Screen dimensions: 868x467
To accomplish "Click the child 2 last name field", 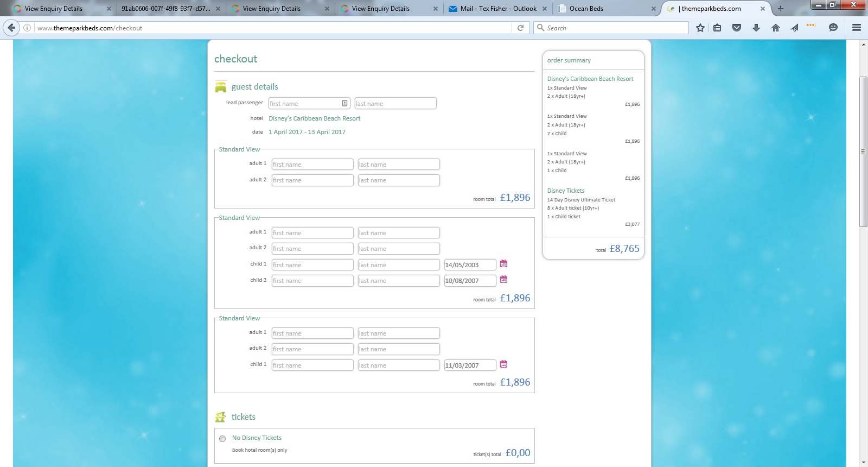I will (x=399, y=281).
